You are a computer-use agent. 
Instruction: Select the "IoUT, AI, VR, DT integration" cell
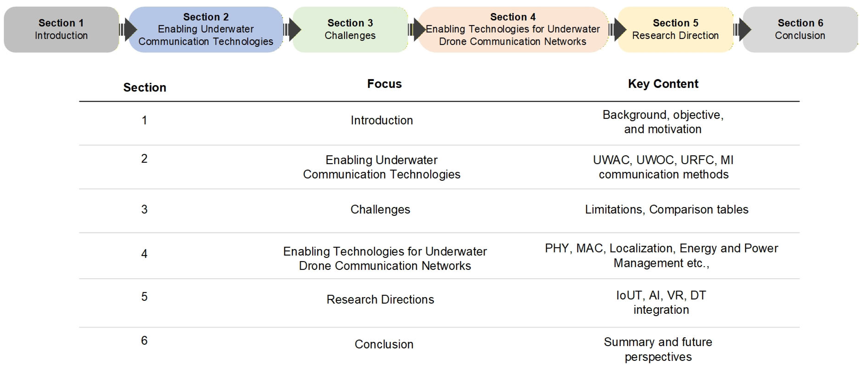pyautogui.click(x=661, y=302)
